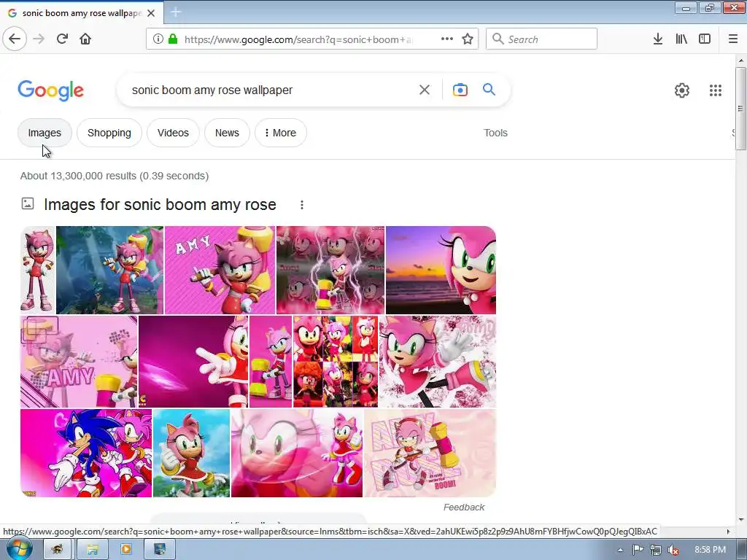
Task: Close the sonic boom amy rose tab
Action: [151, 13]
